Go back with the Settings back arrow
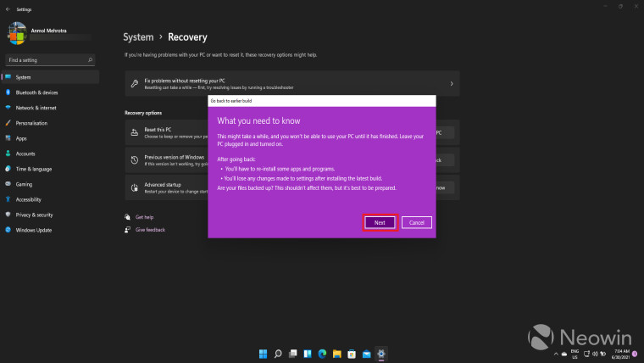This screenshot has height=363, width=644. 8,9
